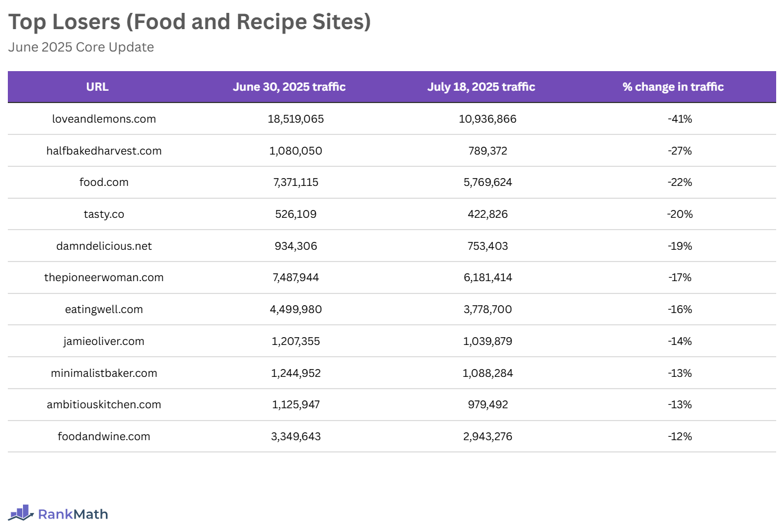Click the -17% change value
784x532 pixels.
680,277
